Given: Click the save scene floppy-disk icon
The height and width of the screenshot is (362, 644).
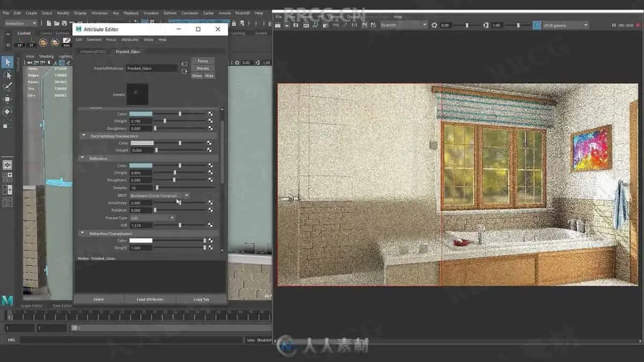Looking at the screenshot, I should pyautogui.click(x=64, y=24).
